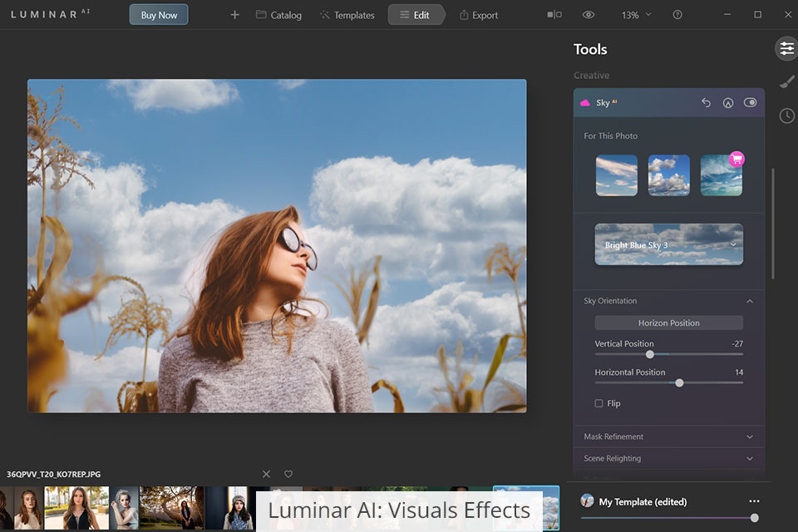
Task: Click the pink cloud Sky AI icon
Action: (x=585, y=103)
